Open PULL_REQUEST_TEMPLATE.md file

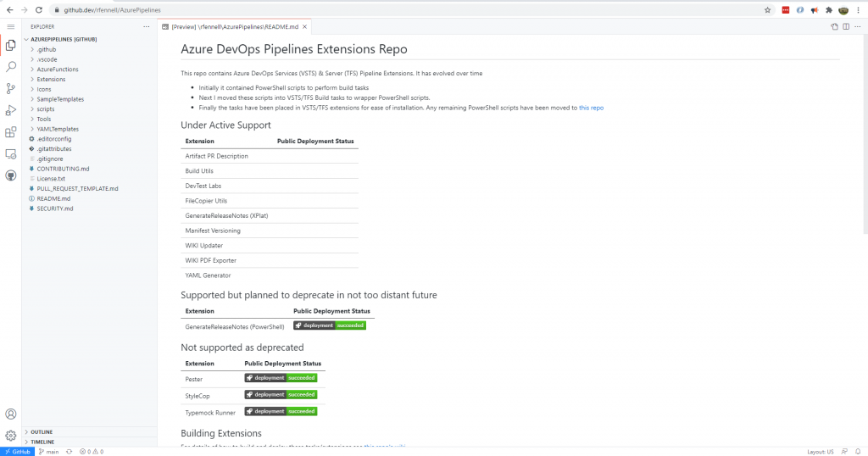(x=89, y=189)
